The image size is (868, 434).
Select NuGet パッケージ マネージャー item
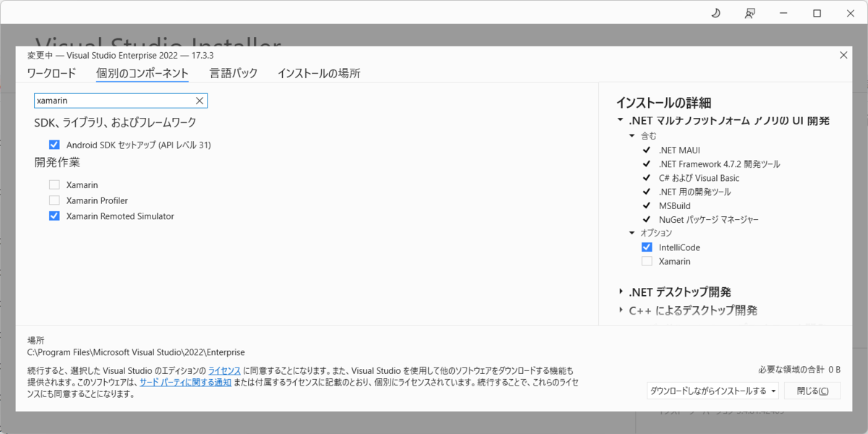coord(708,219)
